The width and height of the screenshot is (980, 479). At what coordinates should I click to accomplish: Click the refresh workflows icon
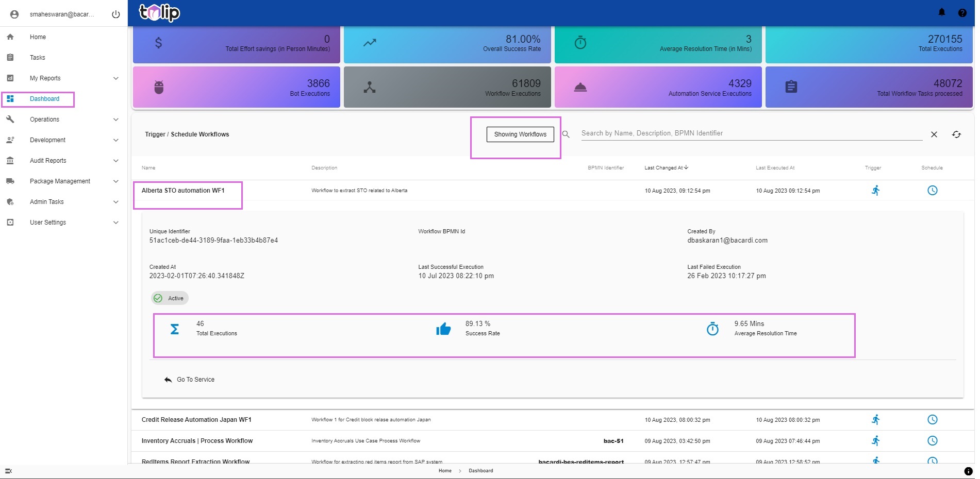coord(957,134)
